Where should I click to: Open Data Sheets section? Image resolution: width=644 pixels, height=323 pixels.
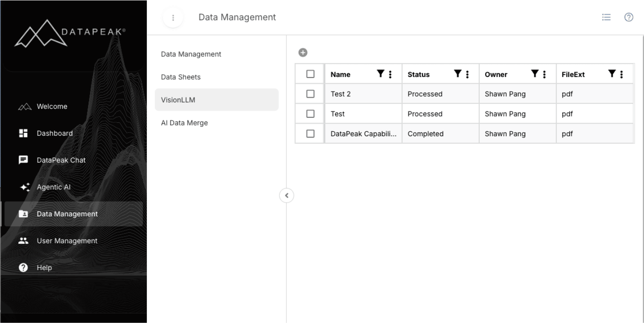(x=217, y=77)
